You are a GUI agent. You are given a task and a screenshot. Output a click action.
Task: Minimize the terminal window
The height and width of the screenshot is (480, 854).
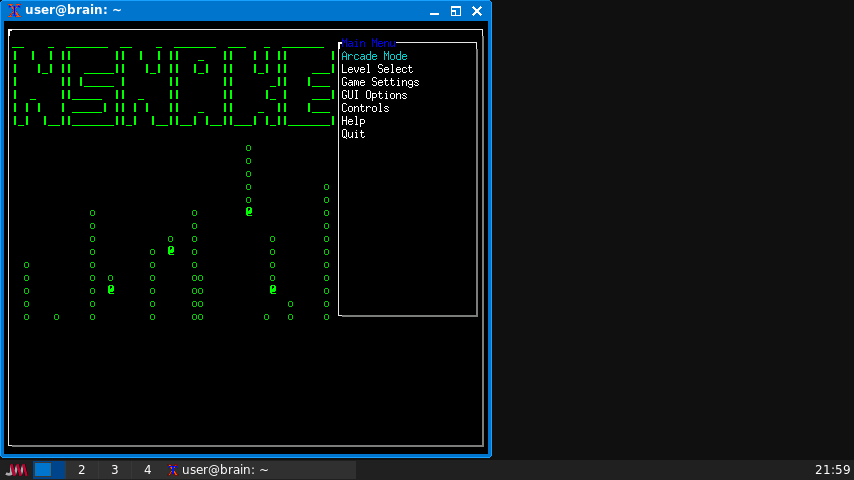point(434,11)
